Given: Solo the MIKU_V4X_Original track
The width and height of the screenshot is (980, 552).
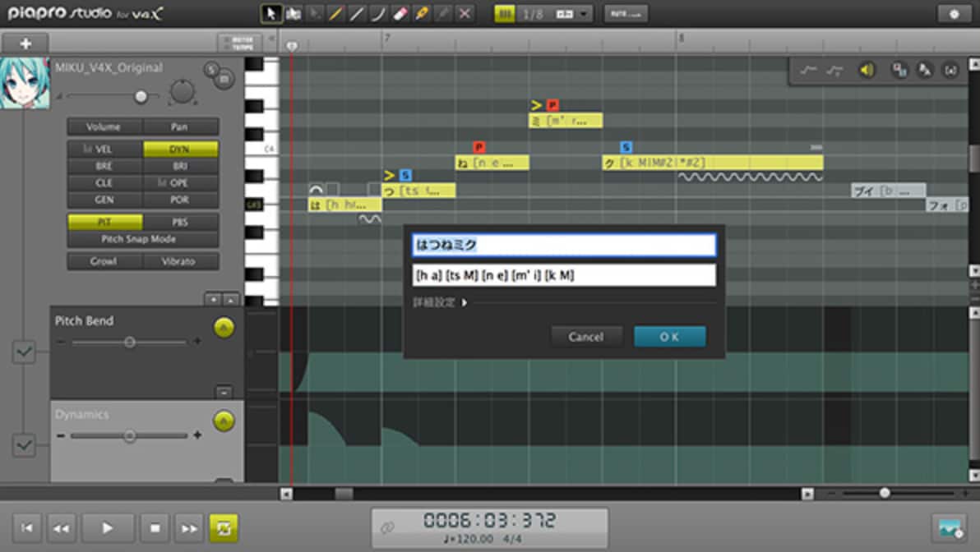Looking at the screenshot, I should (x=211, y=69).
